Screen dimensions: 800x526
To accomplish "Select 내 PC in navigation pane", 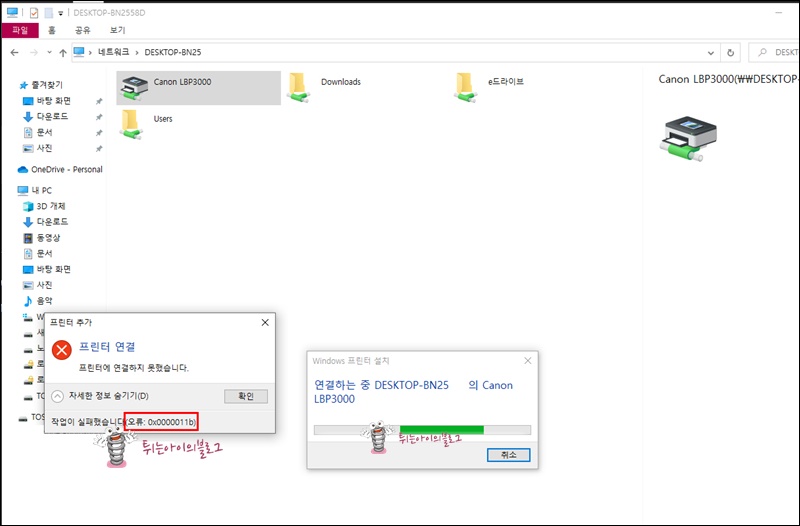I will (35, 190).
